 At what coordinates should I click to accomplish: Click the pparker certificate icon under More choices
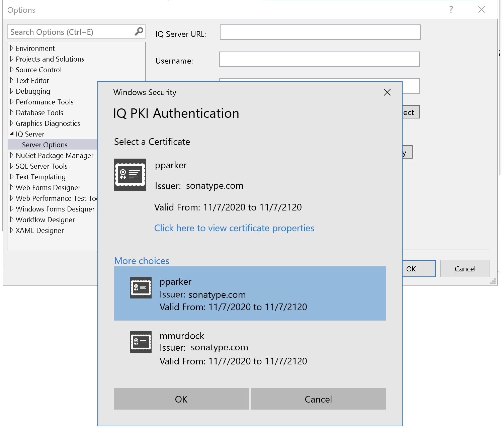click(x=141, y=288)
